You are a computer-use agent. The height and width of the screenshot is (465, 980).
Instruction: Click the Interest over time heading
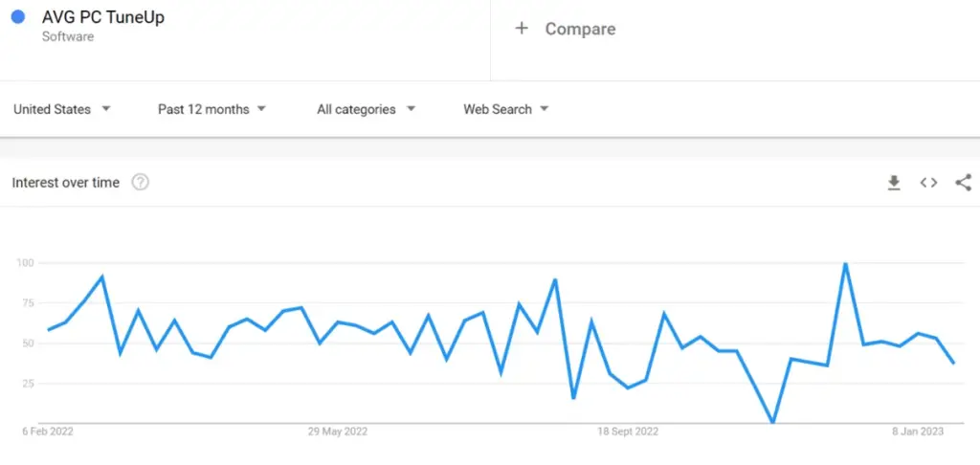click(66, 183)
